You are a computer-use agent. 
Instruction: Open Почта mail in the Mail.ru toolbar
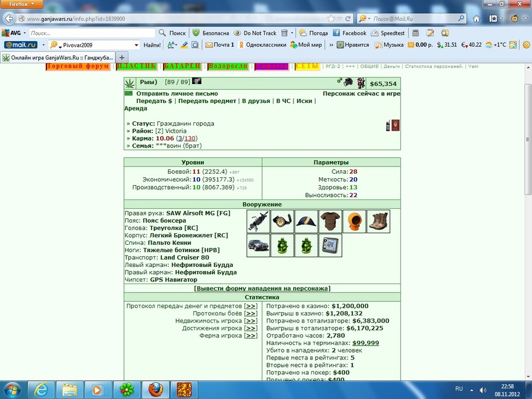click(x=220, y=45)
